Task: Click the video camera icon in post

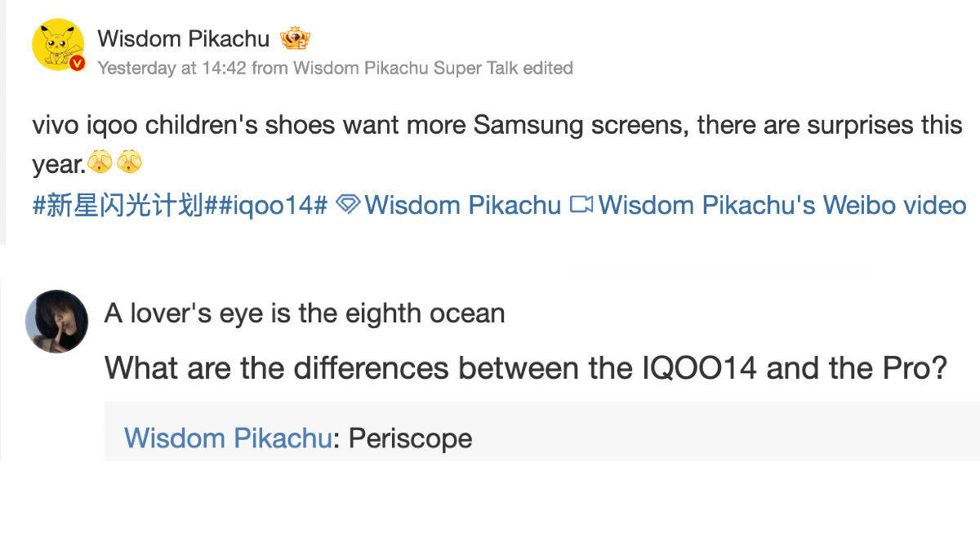Action: point(581,205)
